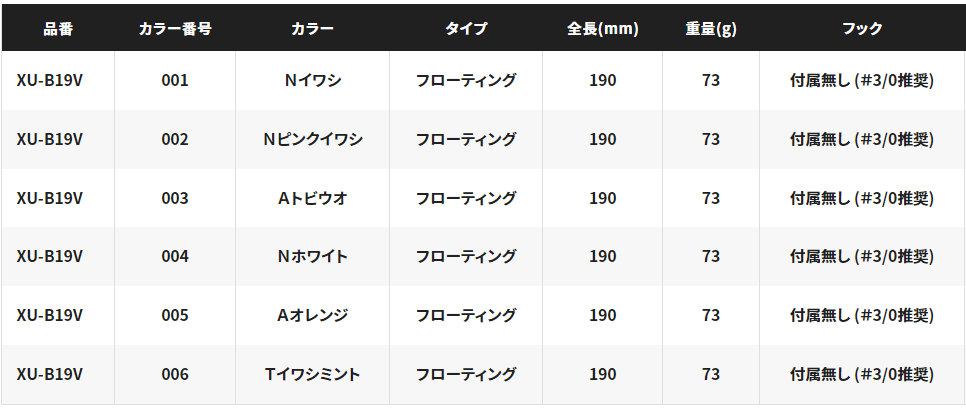The width and height of the screenshot is (966, 409).
Task: Click the カラー番号 column header
Action: coord(175,29)
